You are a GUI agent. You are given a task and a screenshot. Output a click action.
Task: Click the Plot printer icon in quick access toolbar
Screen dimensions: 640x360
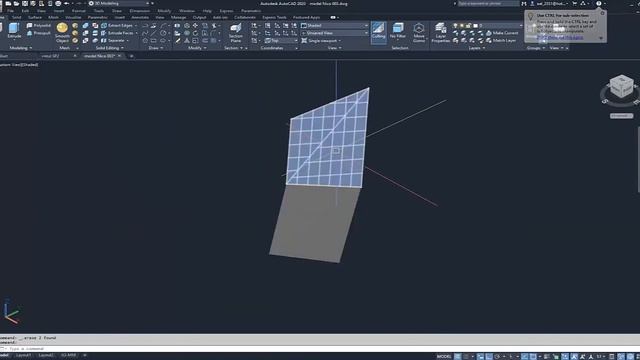(58, 3)
